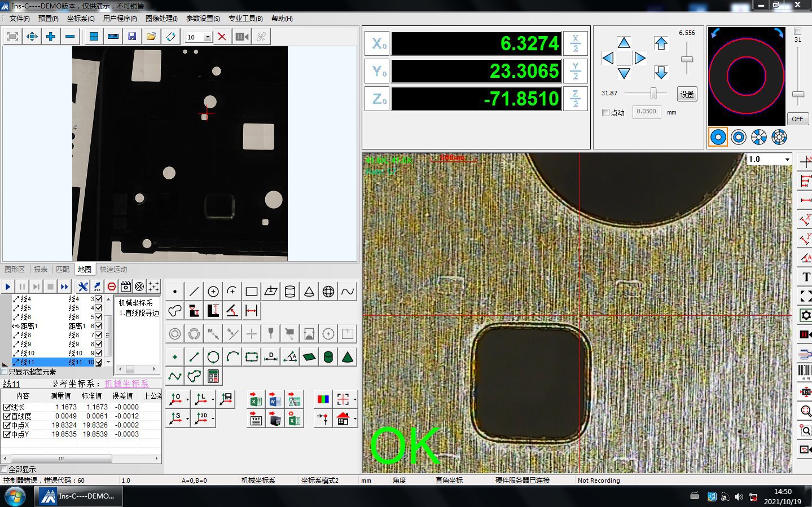812x507 pixels.
Task: Select the cylinder measurement tool
Action: point(290,292)
